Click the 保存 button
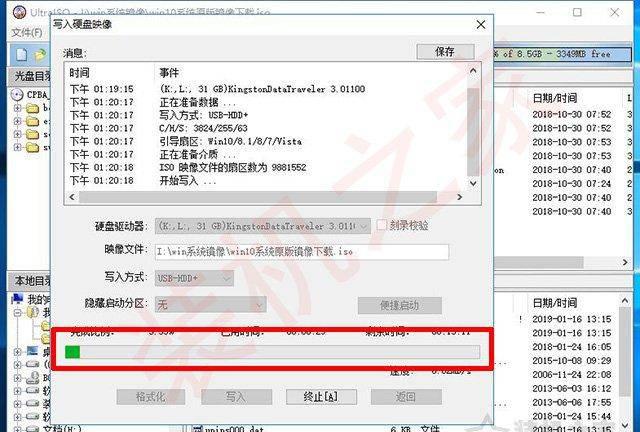Screen dimensions: 640x432 pos(445,52)
